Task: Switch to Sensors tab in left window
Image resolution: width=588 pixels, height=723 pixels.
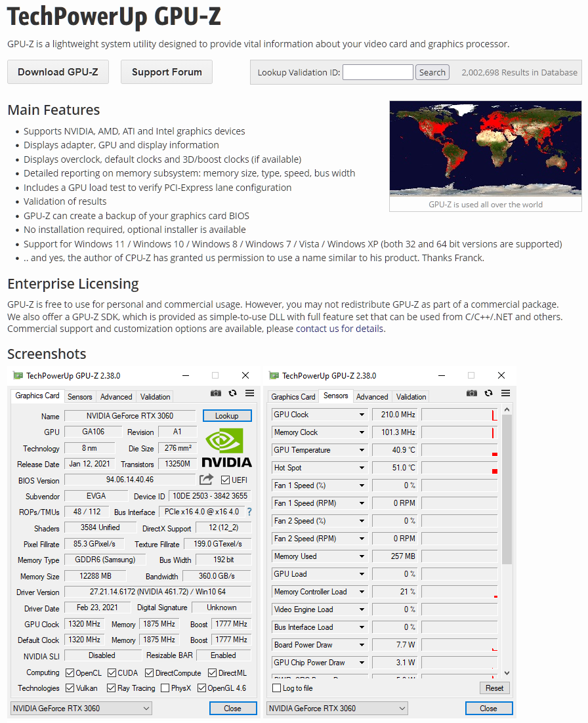Action: [x=80, y=396]
